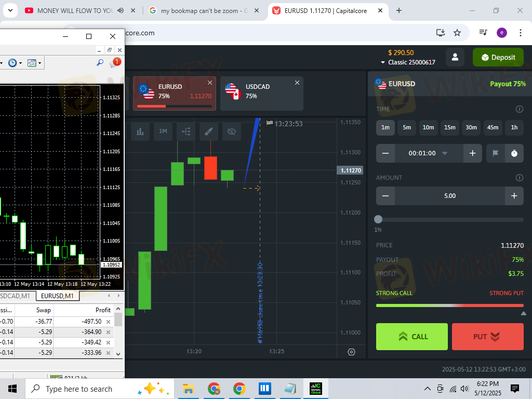Choose the 1h expiry time
Image resolution: width=532 pixels, height=399 pixels.
[x=514, y=128]
